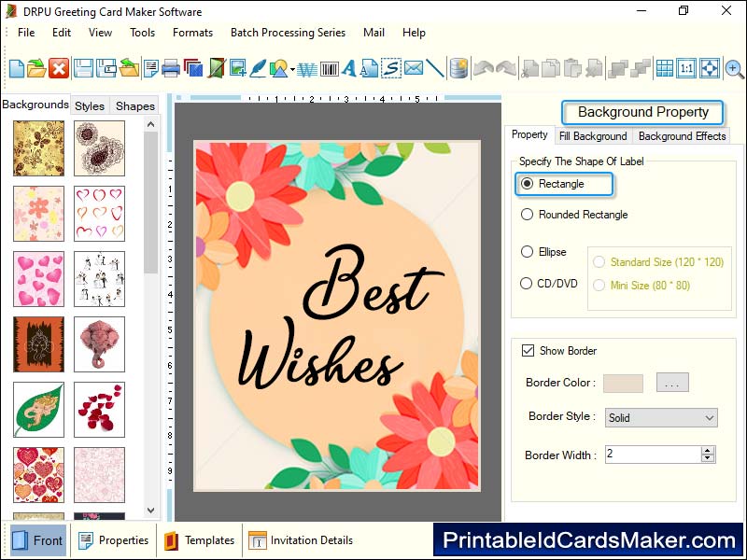The height and width of the screenshot is (560, 747).
Task: Open the Batch Processing Series menu
Action: click(x=288, y=33)
